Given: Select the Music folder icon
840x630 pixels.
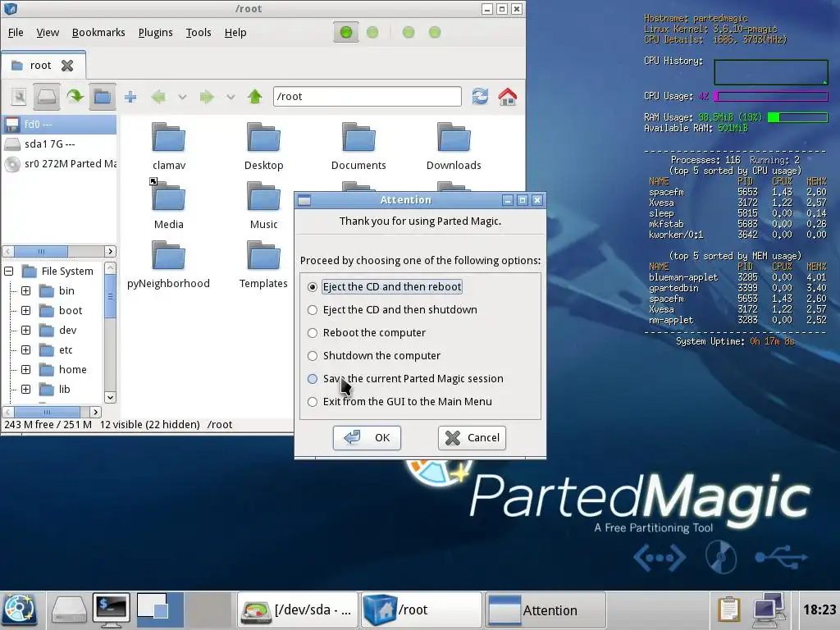Looking at the screenshot, I should tap(263, 197).
